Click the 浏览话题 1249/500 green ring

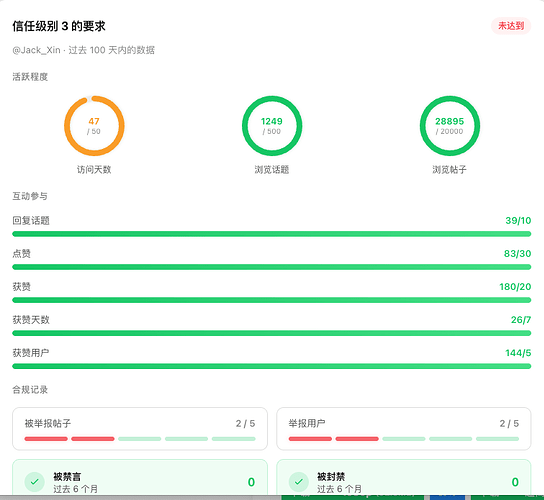(272, 126)
